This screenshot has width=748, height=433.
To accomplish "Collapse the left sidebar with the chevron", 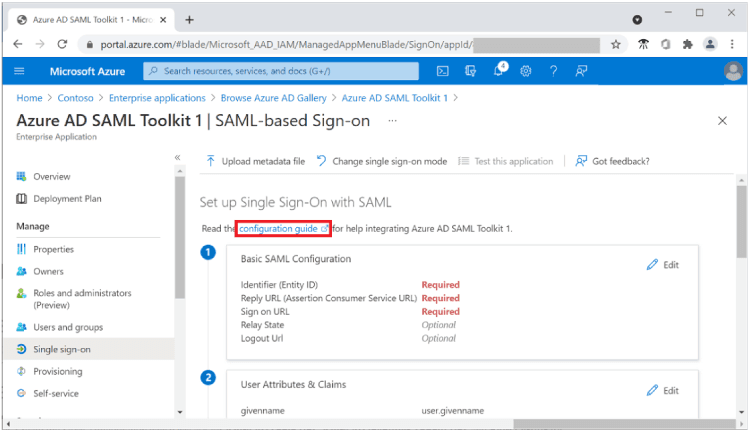I will (x=178, y=157).
